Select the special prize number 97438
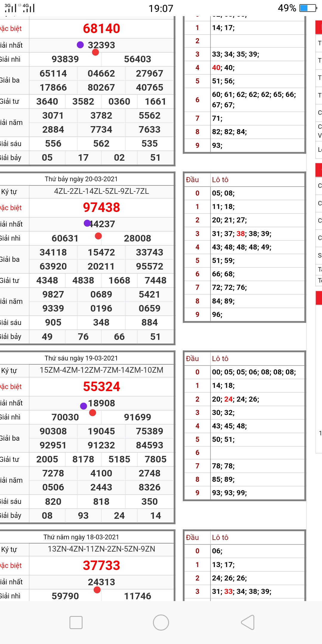322x644 pixels. (101, 208)
